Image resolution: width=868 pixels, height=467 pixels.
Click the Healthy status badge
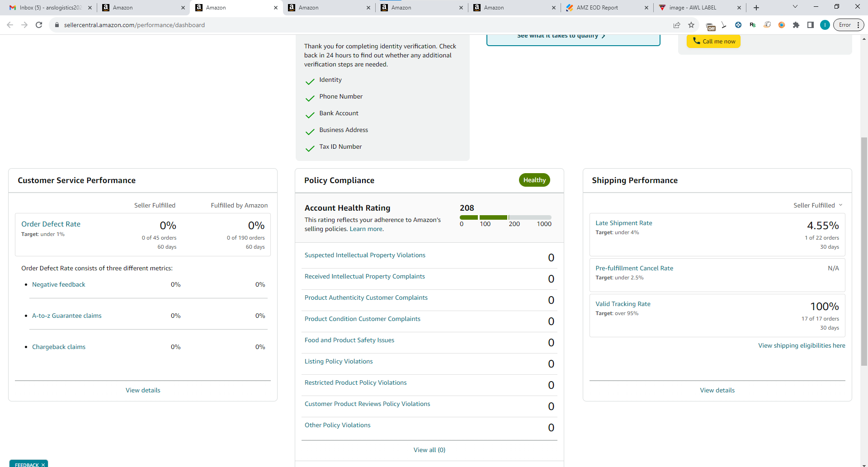click(x=534, y=180)
